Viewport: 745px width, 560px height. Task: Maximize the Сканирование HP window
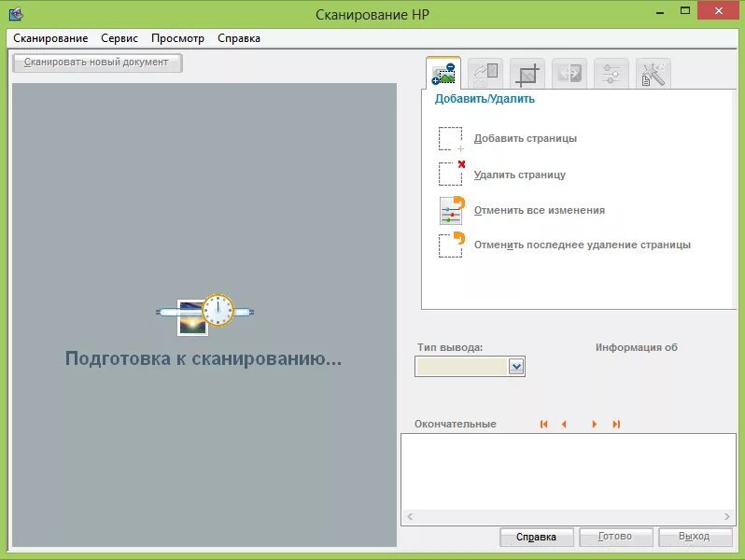684,11
